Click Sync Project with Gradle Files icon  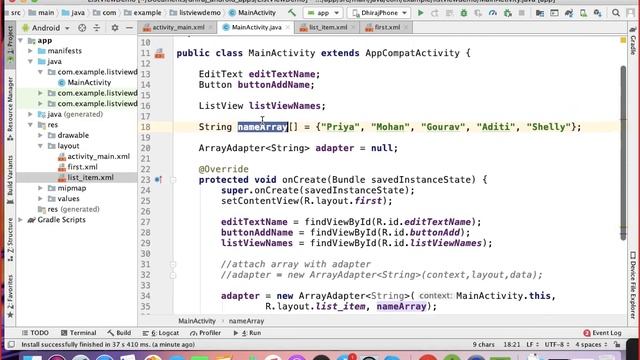[x=569, y=13]
